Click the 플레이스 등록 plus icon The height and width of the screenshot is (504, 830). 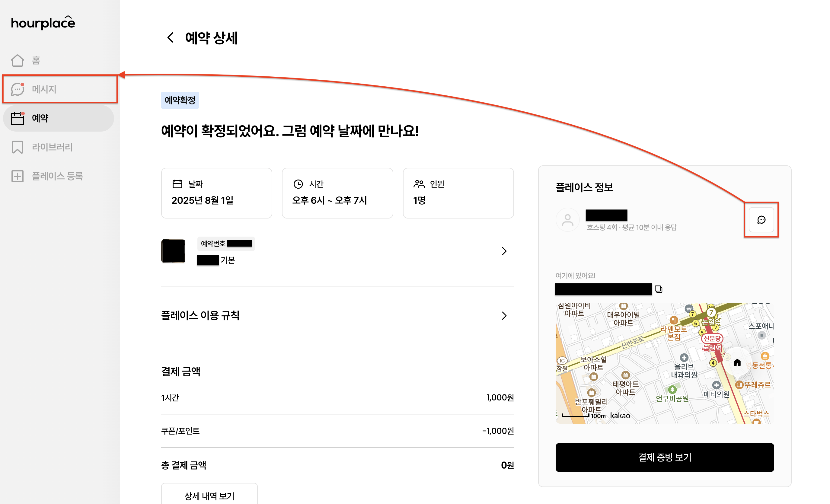click(x=18, y=176)
